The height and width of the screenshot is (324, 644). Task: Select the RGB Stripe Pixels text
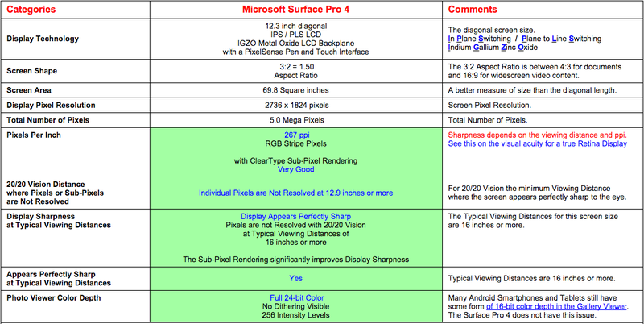(x=295, y=143)
